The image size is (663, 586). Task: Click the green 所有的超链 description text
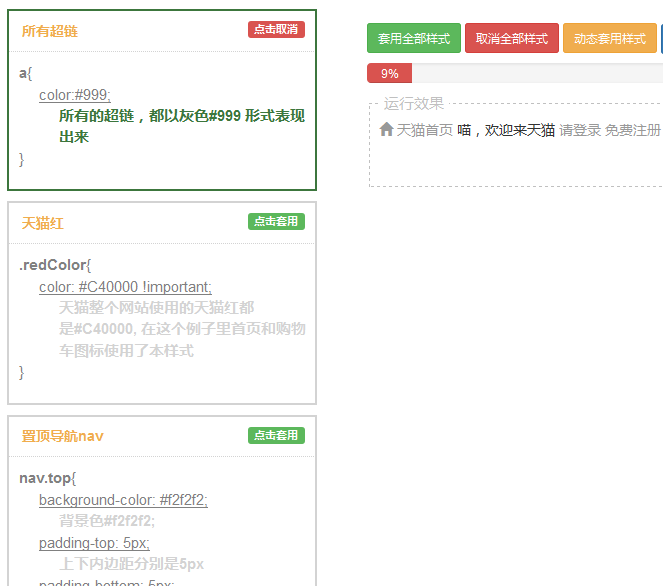point(182,126)
